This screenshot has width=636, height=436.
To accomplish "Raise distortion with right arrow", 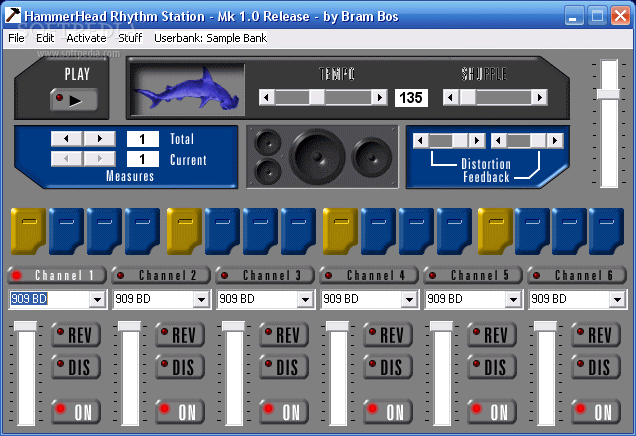I will point(477,141).
